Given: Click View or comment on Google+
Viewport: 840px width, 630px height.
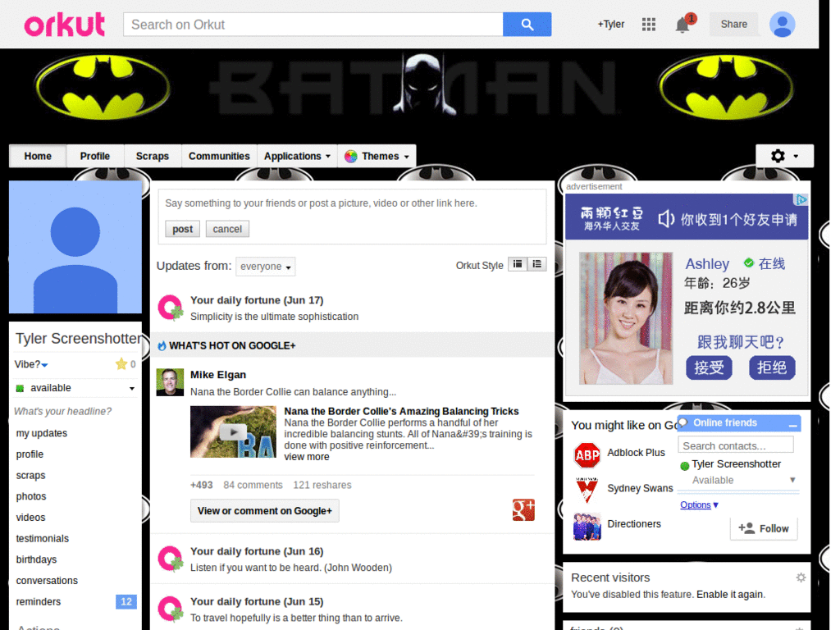Looking at the screenshot, I should click(x=265, y=510).
